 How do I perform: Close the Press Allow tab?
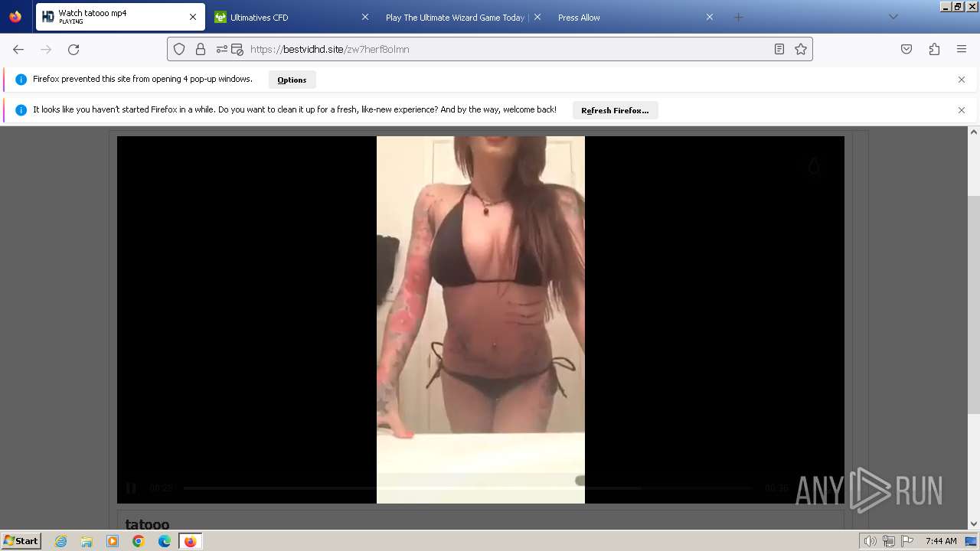[x=710, y=17]
